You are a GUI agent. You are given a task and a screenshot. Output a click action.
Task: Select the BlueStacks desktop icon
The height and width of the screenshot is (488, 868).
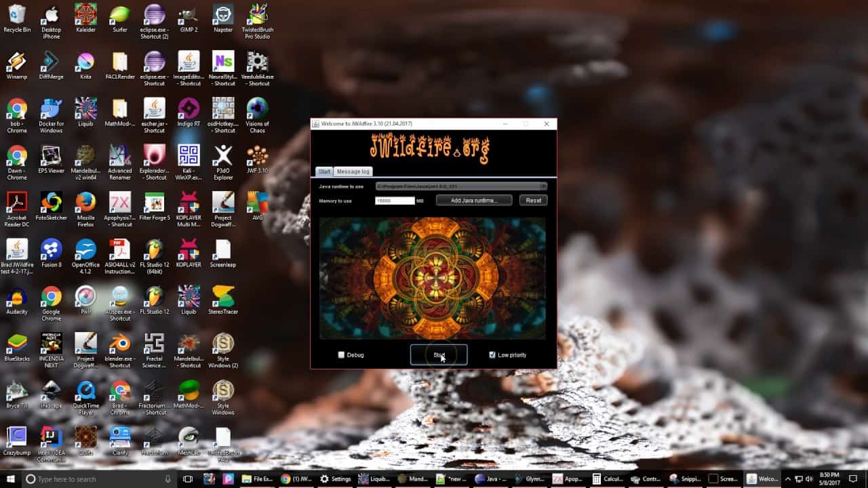pyautogui.click(x=17, y=347)
